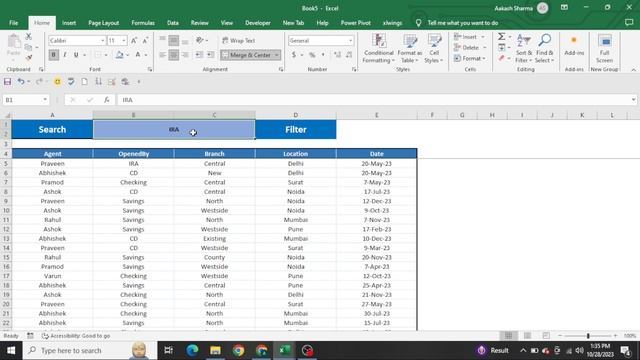The width and height of the screenshot is (640, 360).
Task: Click the Decrease Indent icon
Action: pos(199,55)
